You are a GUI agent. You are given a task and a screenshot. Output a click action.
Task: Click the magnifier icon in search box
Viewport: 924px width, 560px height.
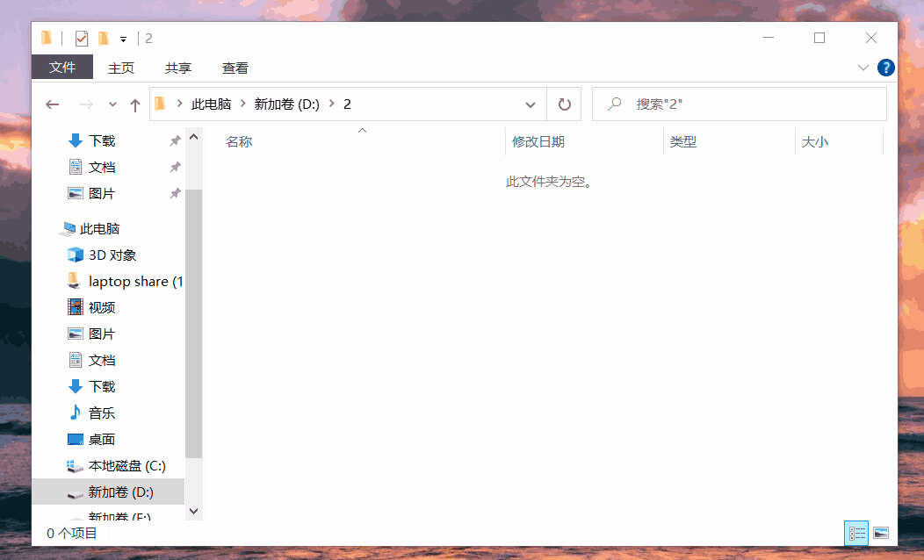click(x=615, y=104)
